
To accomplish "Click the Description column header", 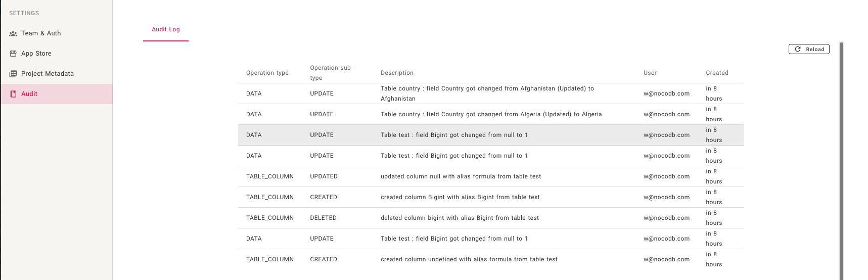I will tap(397, 73).
